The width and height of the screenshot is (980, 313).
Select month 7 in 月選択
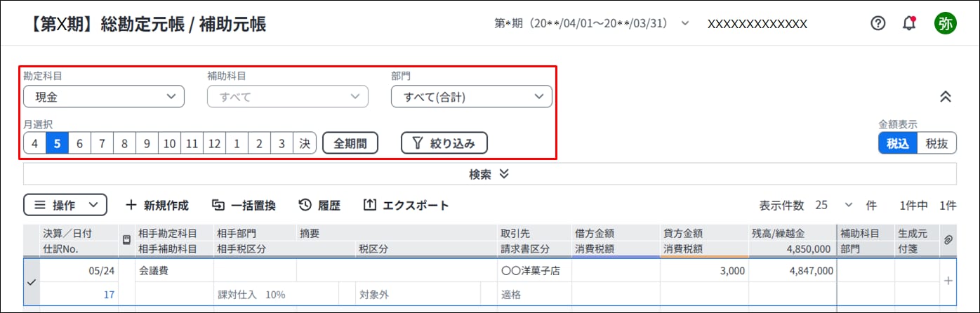pos(102,143)
